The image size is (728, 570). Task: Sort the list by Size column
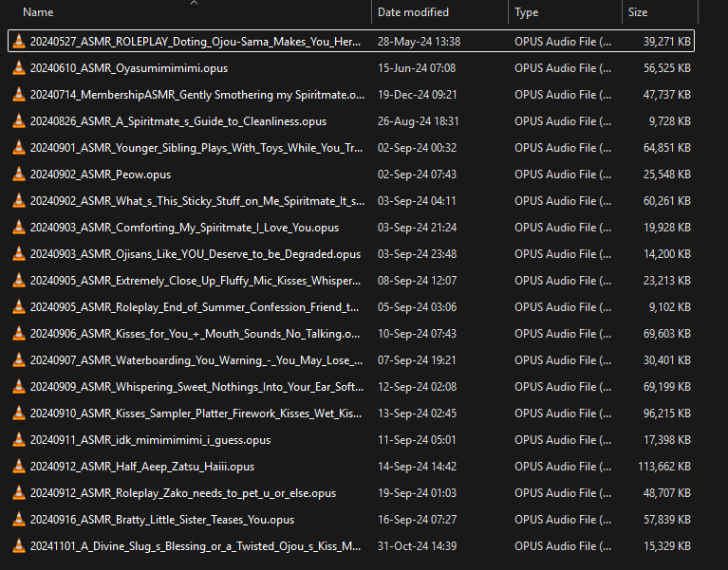coord(638,12)
